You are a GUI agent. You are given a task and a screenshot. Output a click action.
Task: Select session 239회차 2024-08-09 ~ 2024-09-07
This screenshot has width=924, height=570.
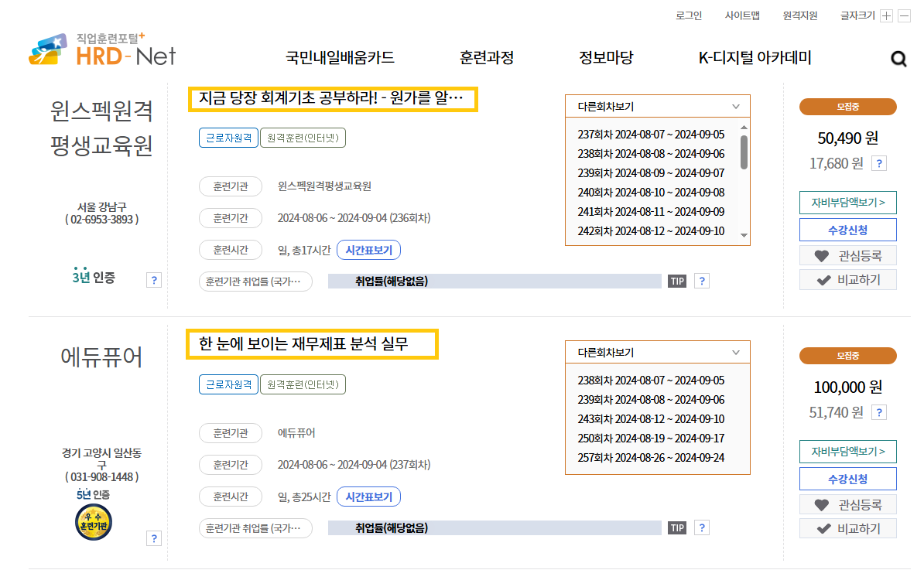point(651,173)
